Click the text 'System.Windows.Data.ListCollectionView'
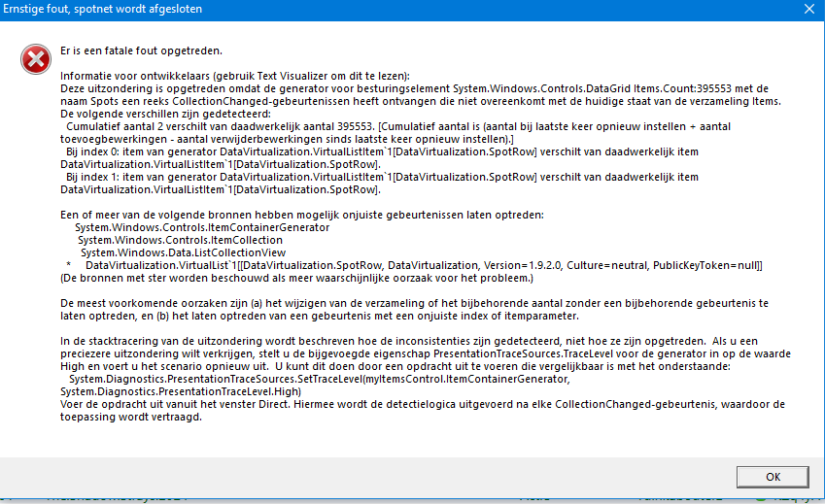Screen dimensions: 825x504 tap(183, 252)
